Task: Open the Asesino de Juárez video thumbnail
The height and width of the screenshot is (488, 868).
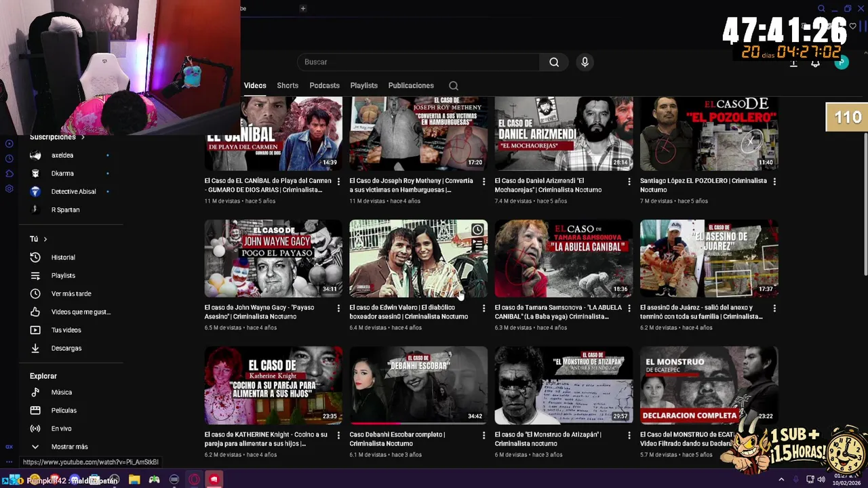Action: pos(709,258)
